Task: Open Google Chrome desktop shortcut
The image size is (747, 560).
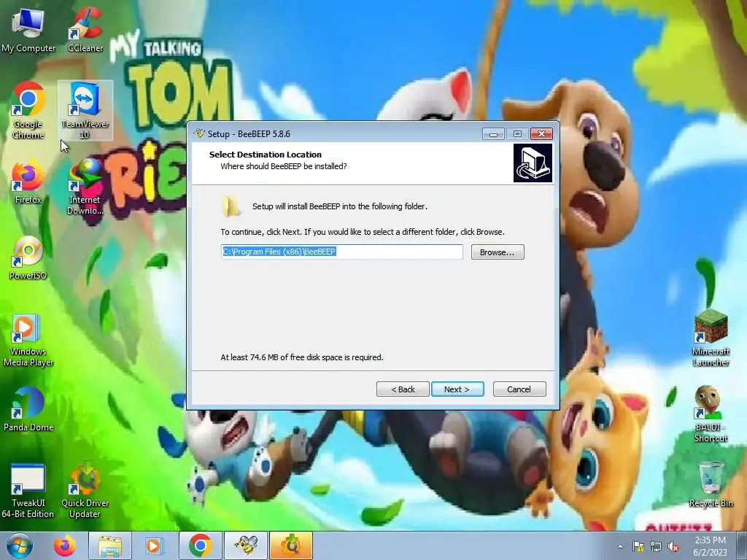Action: pyautogui.click(x=28, y=111)
